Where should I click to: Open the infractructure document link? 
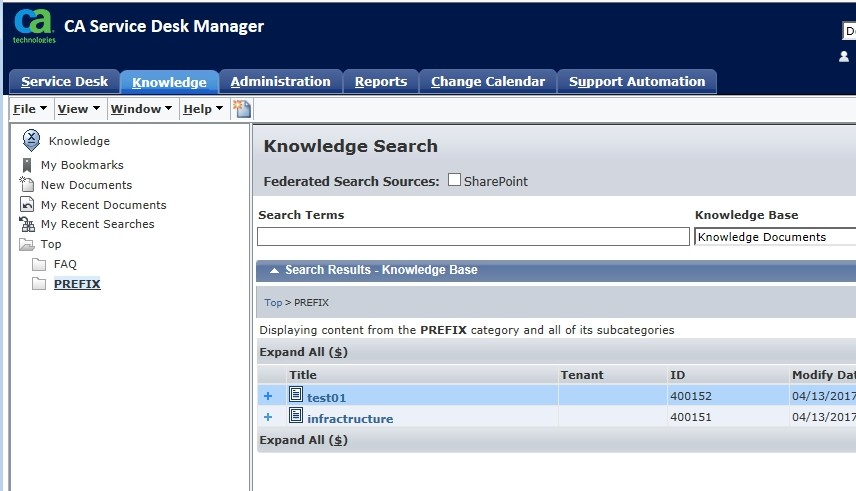[x=350, y=418]
